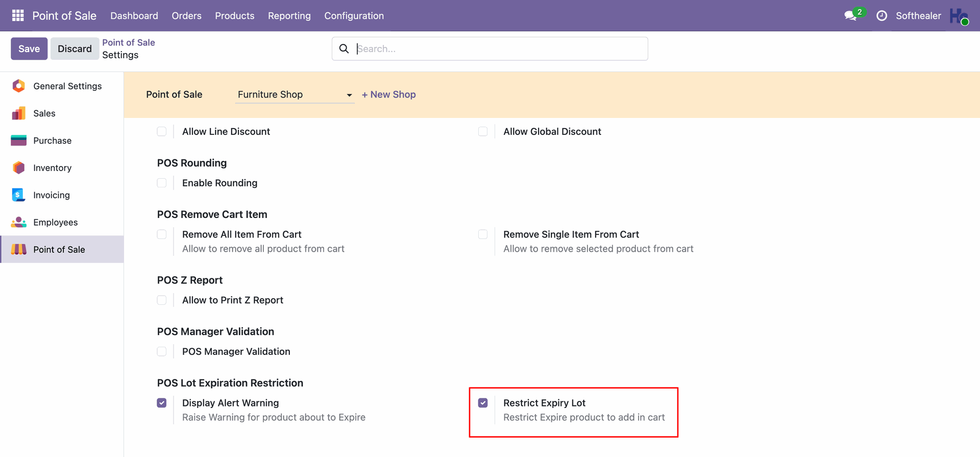The width and height of the screenshot is (980, 457).
Task: Create a new shop with + New Shop
Action: coord(389,94)
